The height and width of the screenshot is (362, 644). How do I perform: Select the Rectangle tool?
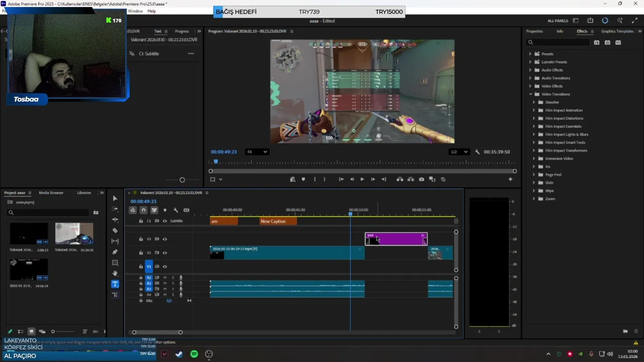pos(115,262)
